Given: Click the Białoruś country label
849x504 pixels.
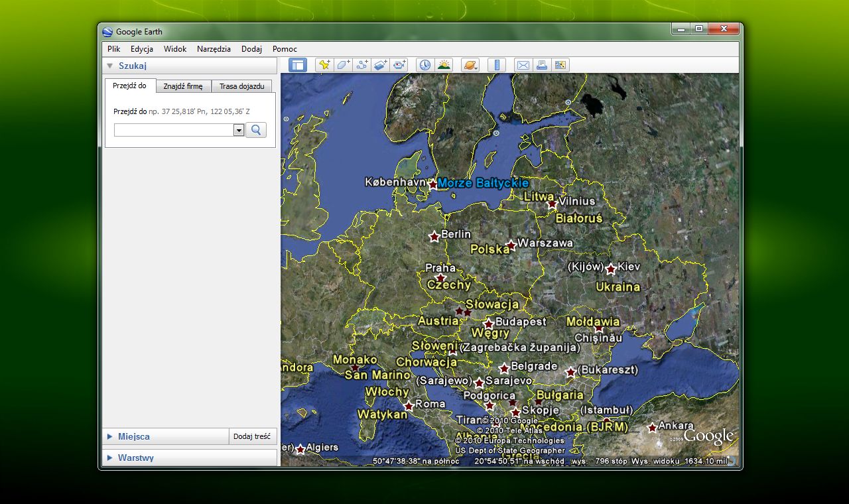Looking at the screenshot, I should coord(579,218).
